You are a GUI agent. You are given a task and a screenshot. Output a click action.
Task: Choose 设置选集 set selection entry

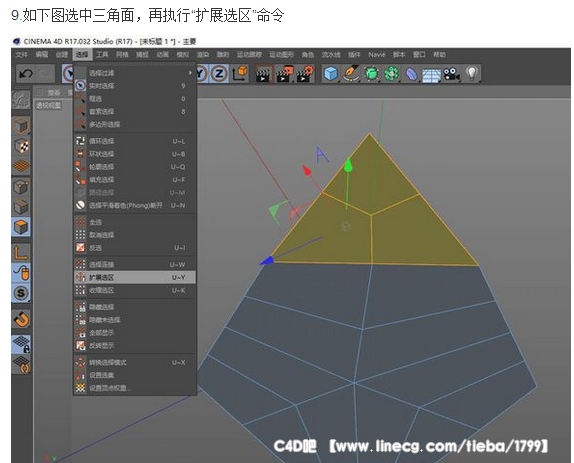click(135, 375)
